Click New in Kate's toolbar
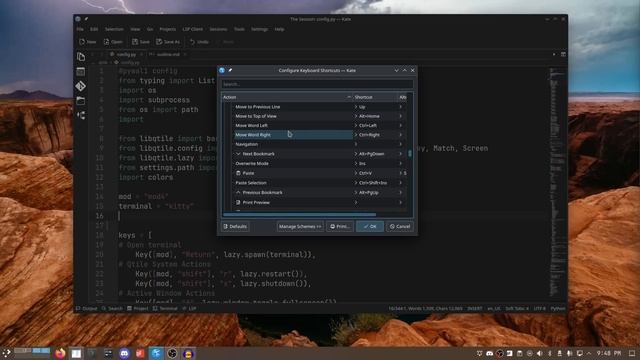Viewport: 640px width, 360px height. [x=87, y=42]
